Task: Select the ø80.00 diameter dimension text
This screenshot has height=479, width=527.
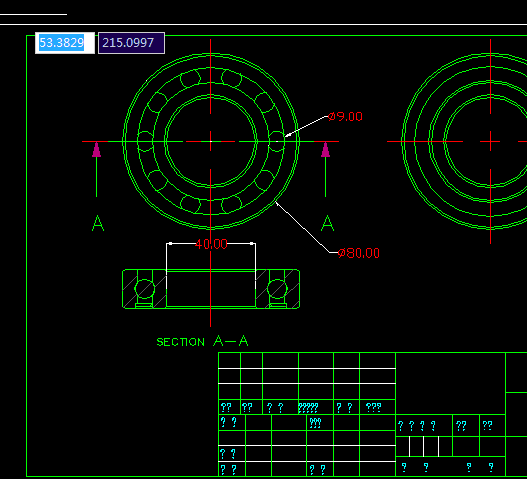Action: tap(359, 253)
